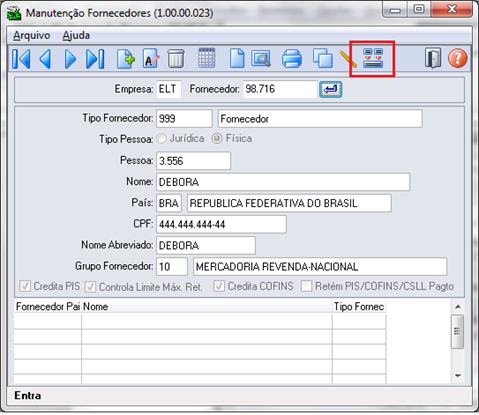Viewport: 479px width, 415px height.
Task: Open the grid view icon
Action: 207,58
